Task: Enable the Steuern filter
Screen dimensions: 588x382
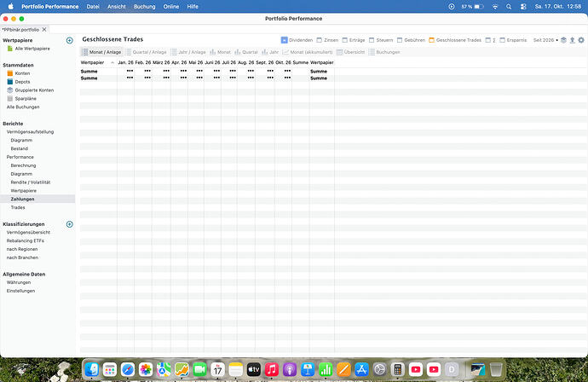Action: tap(381, 40)
